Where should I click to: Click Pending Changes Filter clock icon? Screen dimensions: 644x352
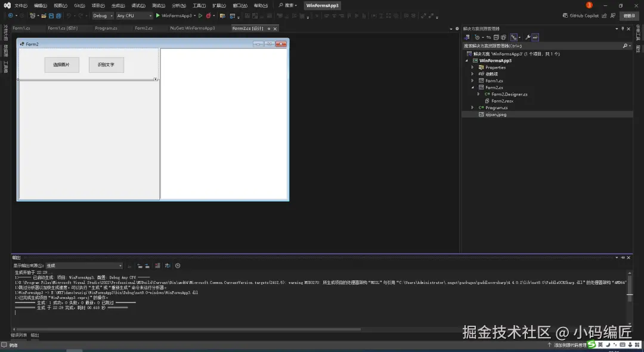pos(477,38)
